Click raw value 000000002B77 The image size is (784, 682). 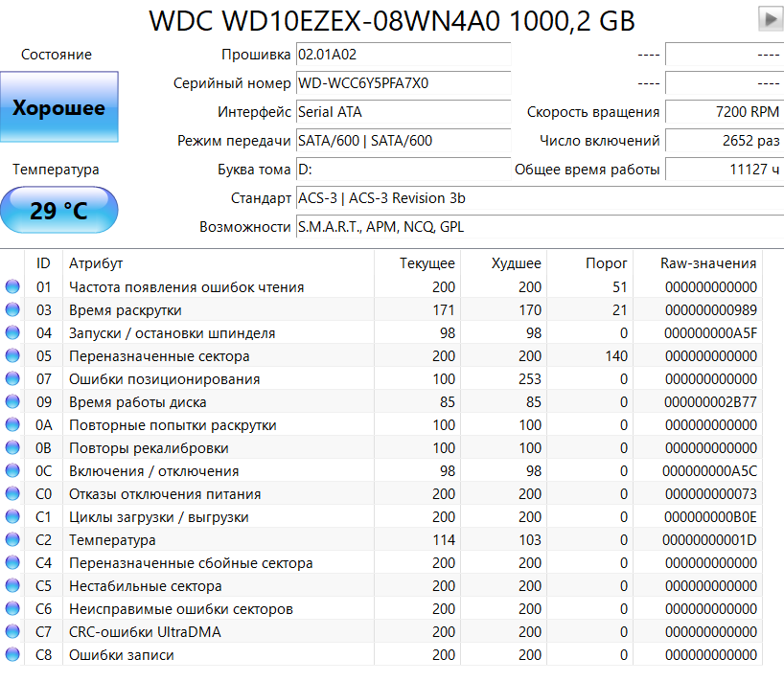pos(710,401)
